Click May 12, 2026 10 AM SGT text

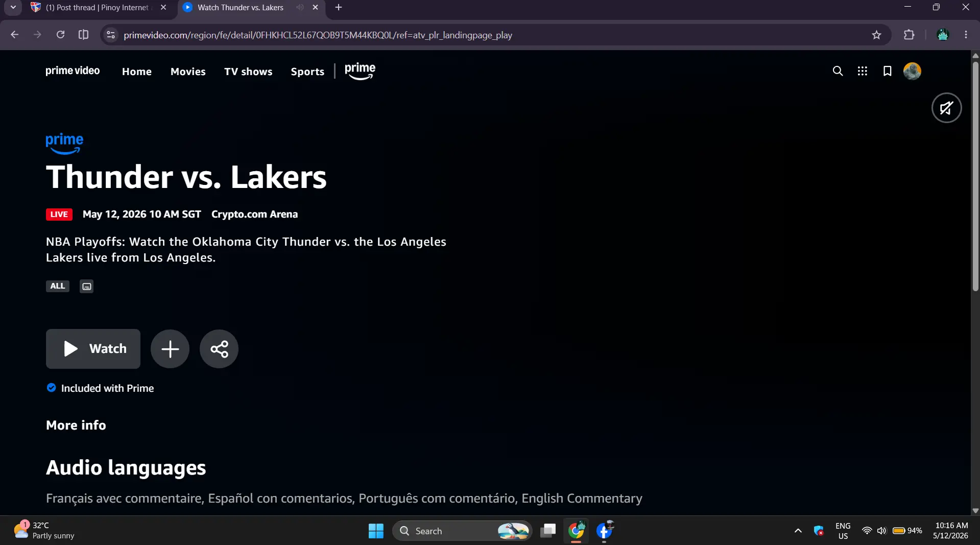click(142, 214)
